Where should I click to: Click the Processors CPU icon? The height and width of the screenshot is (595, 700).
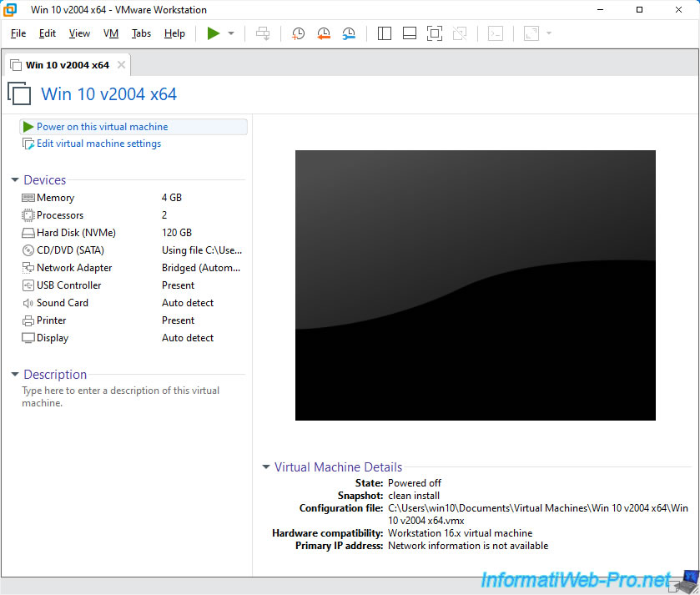pyautogui.click(x=28, y=215)
